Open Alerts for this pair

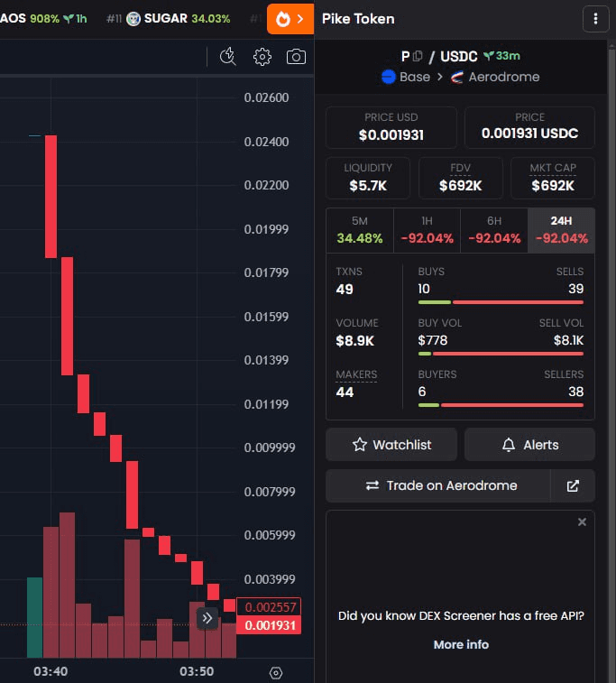pos(529,445)
